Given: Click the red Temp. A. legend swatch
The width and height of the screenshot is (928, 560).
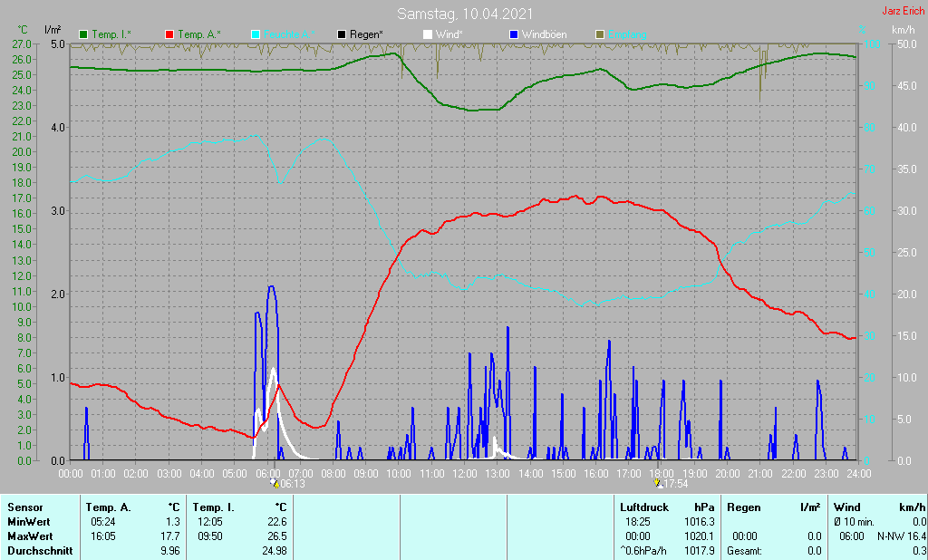Looking at the screenshot, I should point(169,34).
